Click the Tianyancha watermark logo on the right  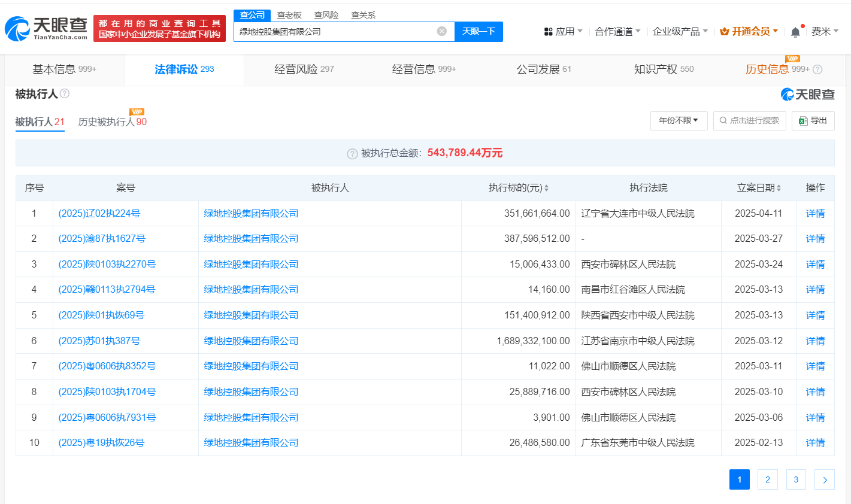coord(807,93)
